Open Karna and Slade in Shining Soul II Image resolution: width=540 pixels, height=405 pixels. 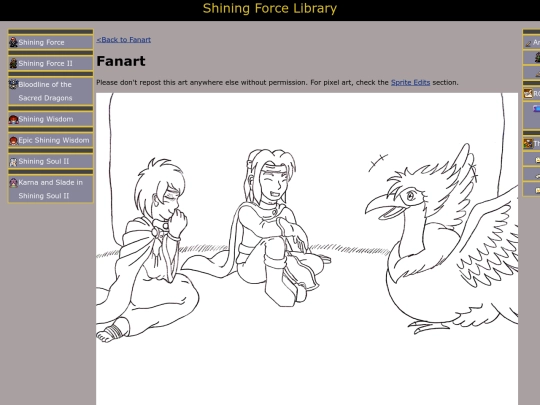click(x=51, y=189)
